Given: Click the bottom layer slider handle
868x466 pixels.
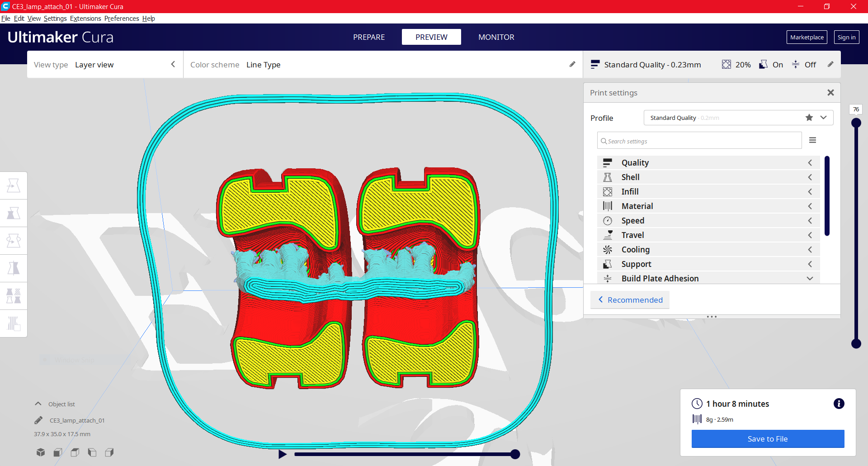Looking at the screenshot, I should (x=856, y=343).
